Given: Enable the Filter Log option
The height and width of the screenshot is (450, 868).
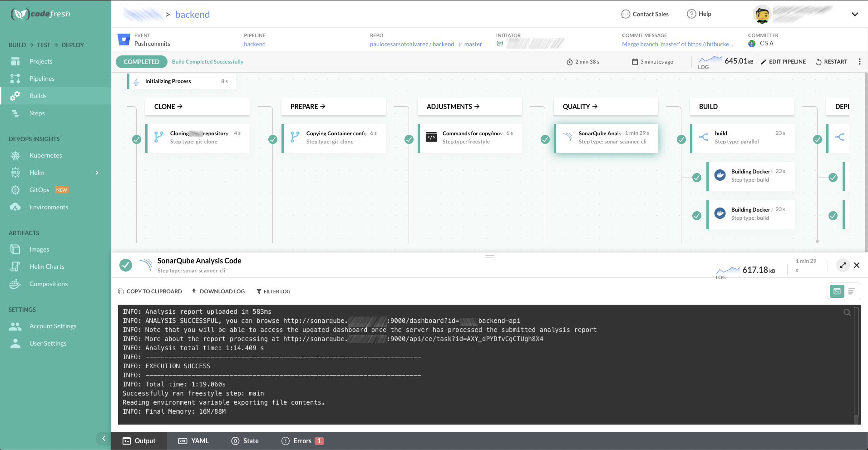Looking at the screenshot, I should click(x=273, y=291).
